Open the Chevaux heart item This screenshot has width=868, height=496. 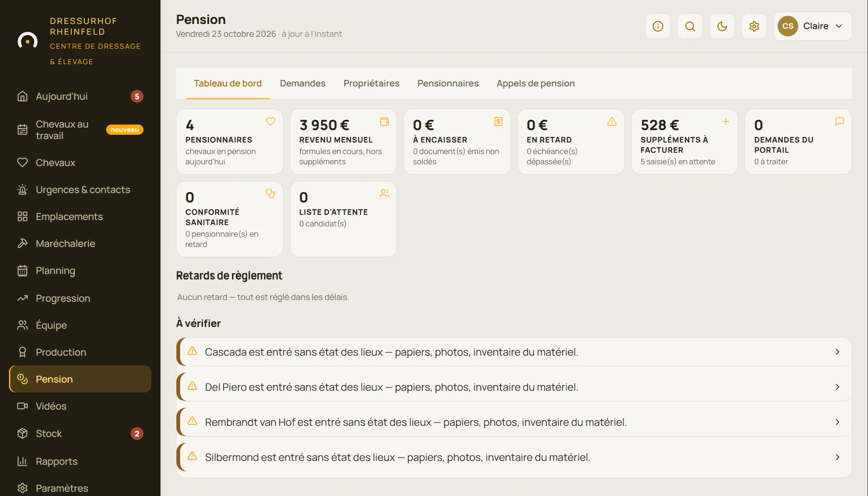click(80, 163)
